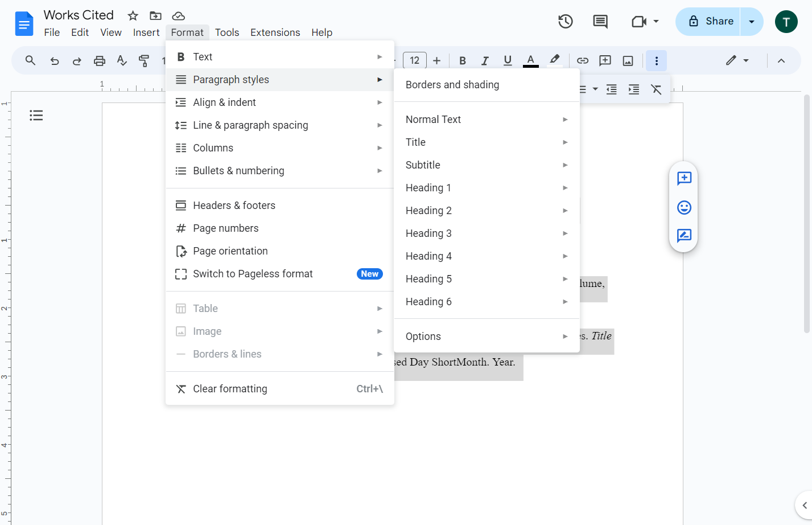Open the editing mode pencil dropdown
812x525 pixels.
point(737,60)
